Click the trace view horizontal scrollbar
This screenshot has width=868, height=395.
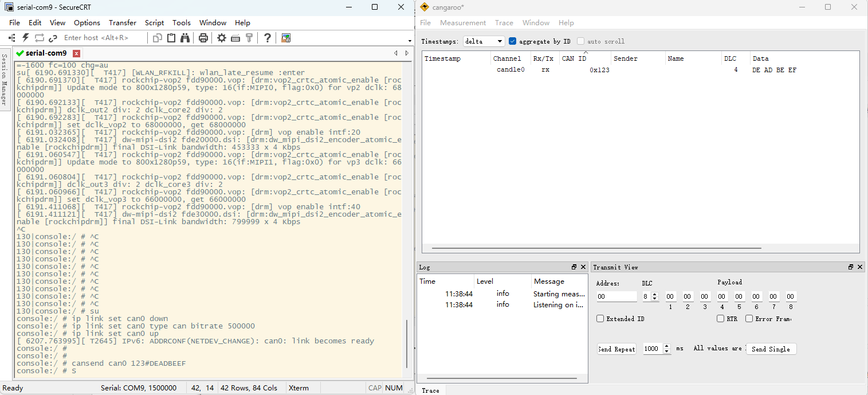596,248
